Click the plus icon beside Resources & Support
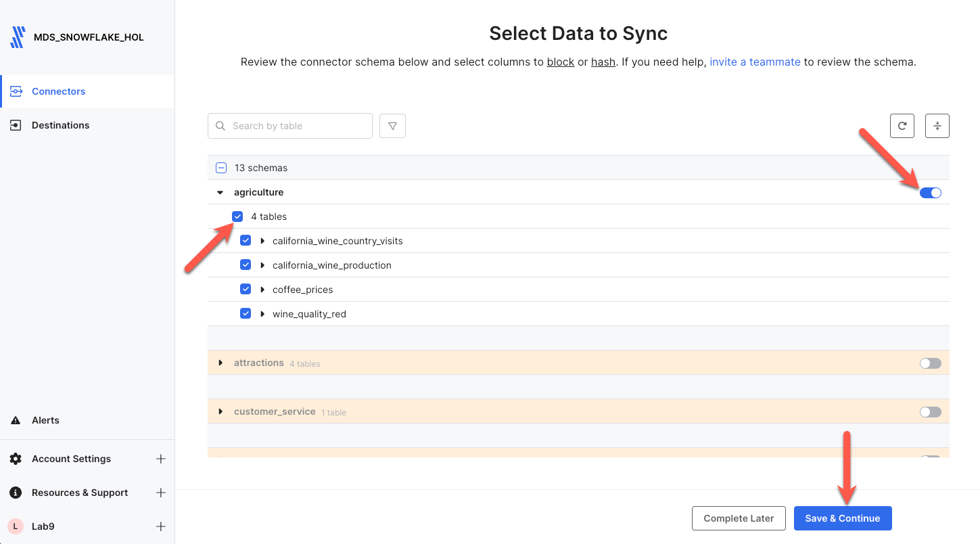 tap(160, 493)
